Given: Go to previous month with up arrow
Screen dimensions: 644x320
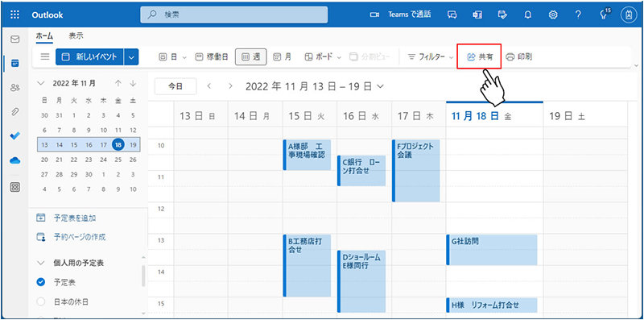Looking at the screenshot, I should click(x=118, y=83).
